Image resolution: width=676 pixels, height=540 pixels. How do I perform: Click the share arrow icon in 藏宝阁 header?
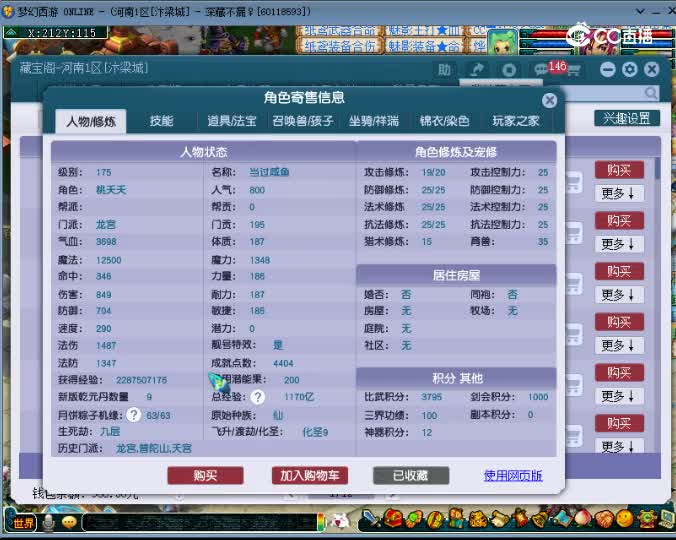pyautogui.click(x=477, y=69)
